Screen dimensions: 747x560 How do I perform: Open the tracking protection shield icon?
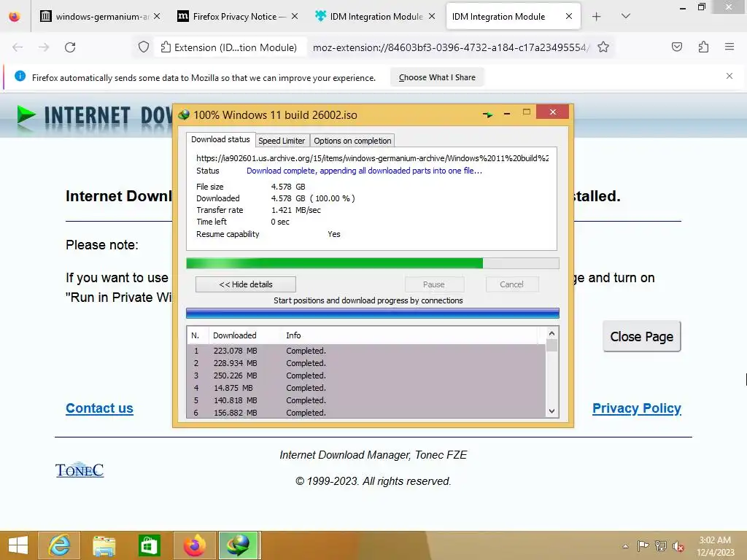click(x=144, y=47)
